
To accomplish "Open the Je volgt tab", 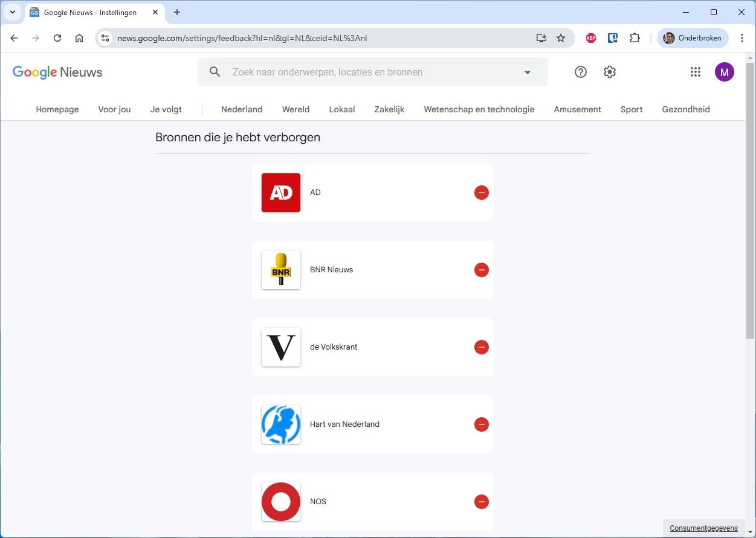I will click(166, 109).
